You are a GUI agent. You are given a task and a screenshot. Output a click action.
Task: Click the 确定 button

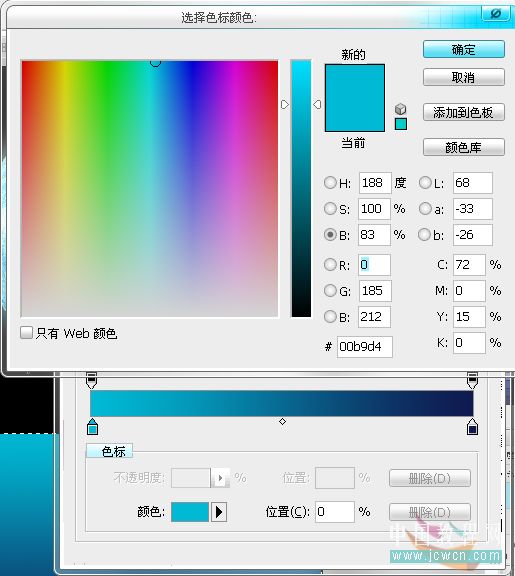click(464, 49)
